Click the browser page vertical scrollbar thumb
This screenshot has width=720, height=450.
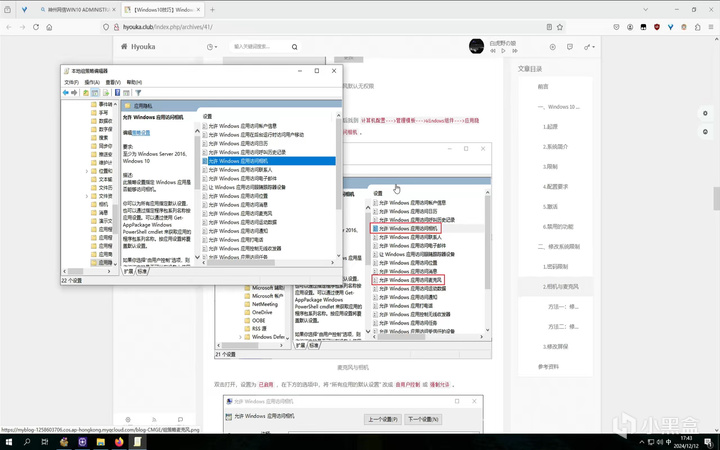(716, 198)
